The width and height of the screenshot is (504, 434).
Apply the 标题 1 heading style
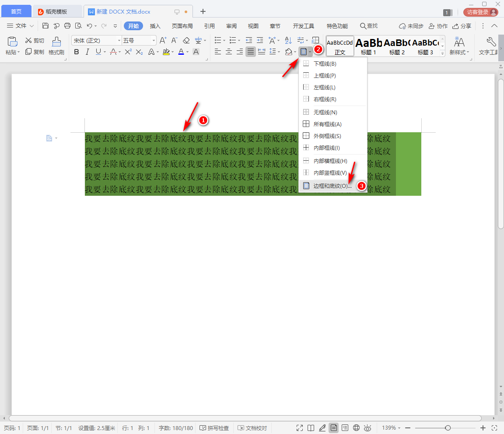pos(369,46)
